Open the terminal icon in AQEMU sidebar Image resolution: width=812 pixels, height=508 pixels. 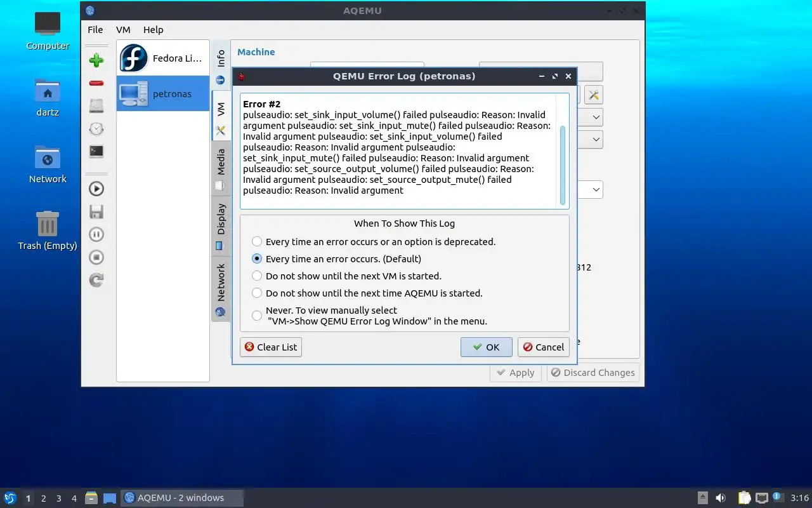96,151
